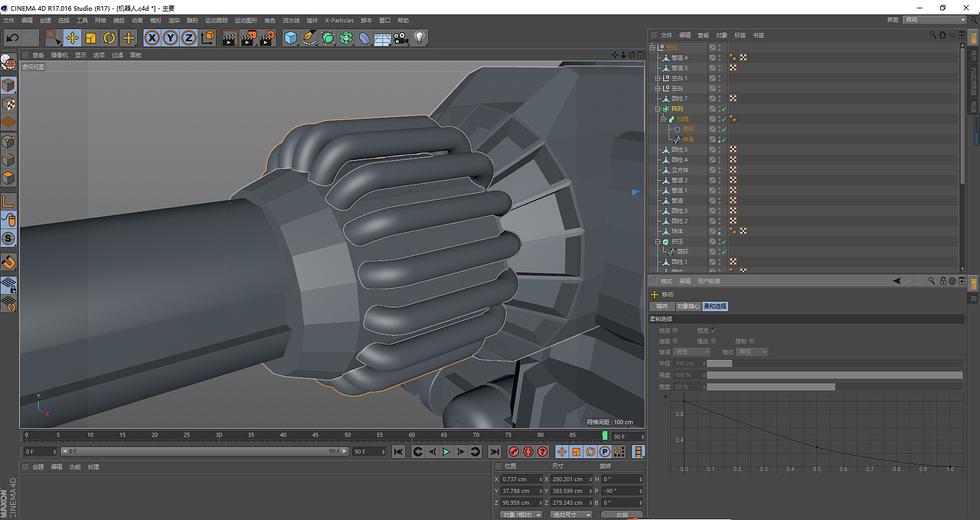
Task: Enable the 启用 checkbox in soft selection
Action: pyautogui.click(x=675, y=330)
